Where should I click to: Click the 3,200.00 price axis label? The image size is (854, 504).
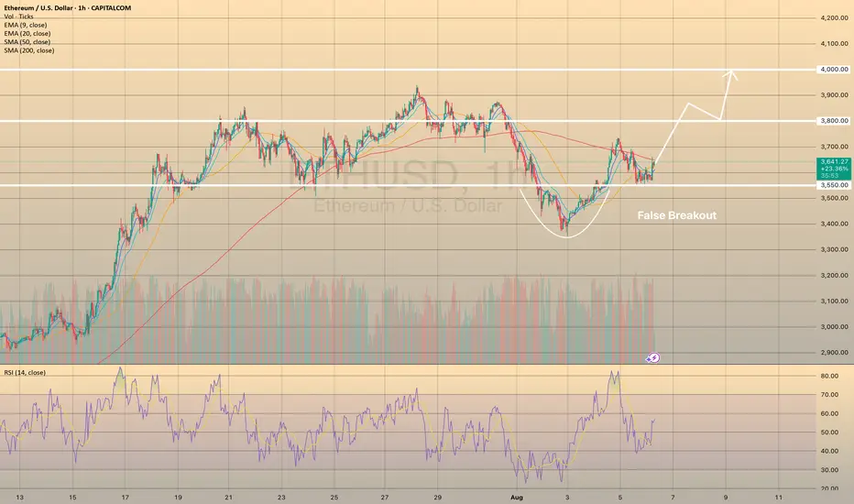click(835, 275)
